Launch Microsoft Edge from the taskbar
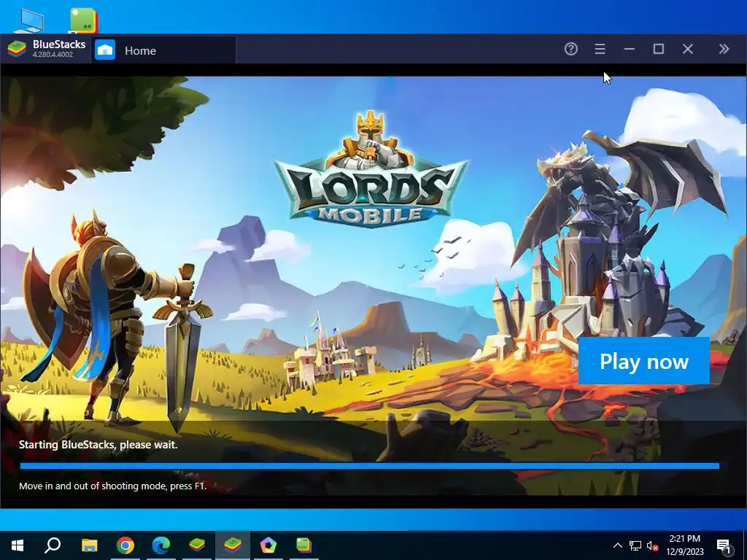The image size is (747, 560). point(161,545)
